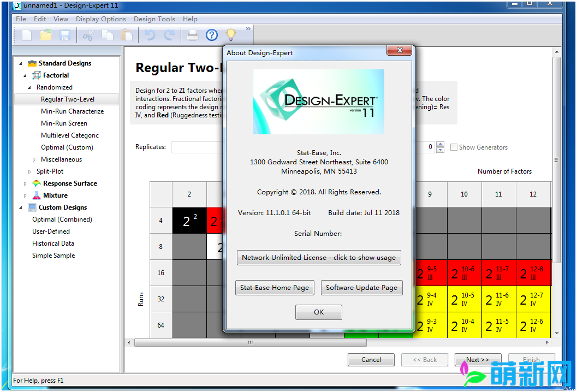The height and width of the screenshot is (392, 577).
Task: Visit the Stat-Ease Home Page
Action: 275,288
